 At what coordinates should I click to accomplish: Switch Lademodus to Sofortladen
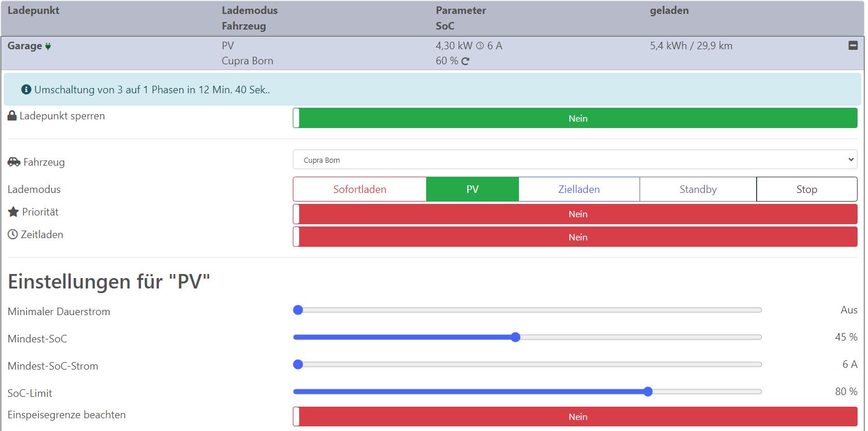(359, 189)
